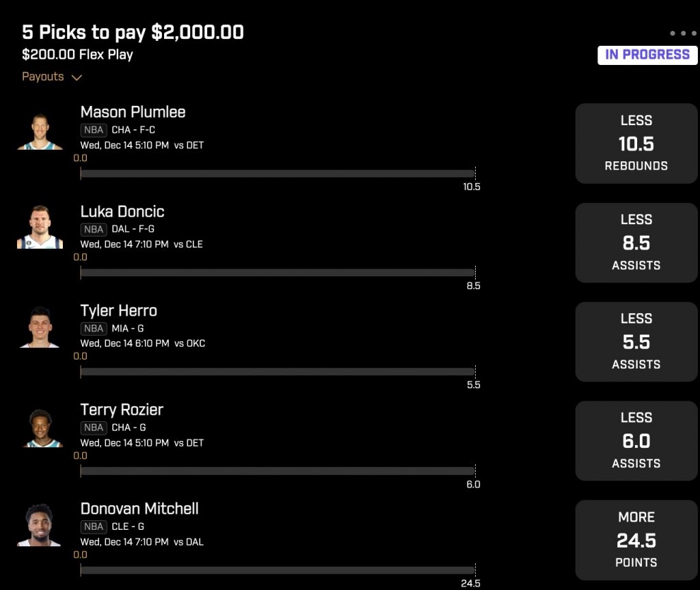This screenshot has height=590, width=700.
Task: Select the Less 10.5 Rebounds pick card
Action: point(636,144)
